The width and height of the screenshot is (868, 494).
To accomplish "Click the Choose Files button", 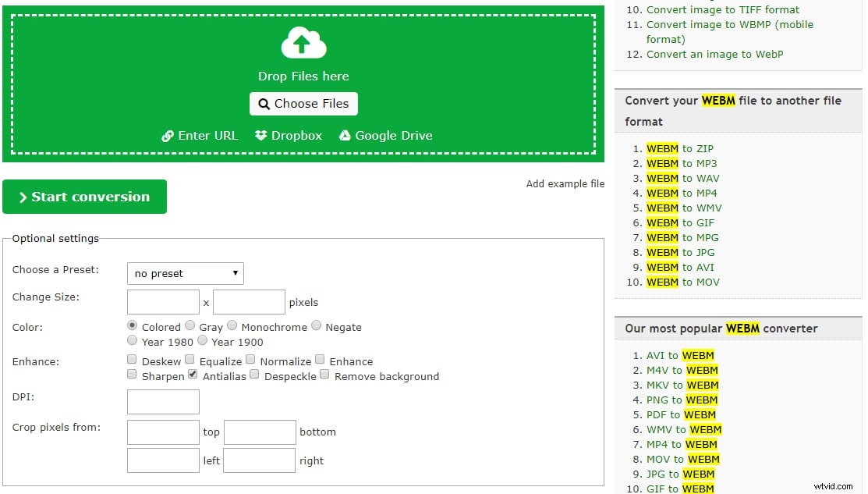I will pos(303,103).
